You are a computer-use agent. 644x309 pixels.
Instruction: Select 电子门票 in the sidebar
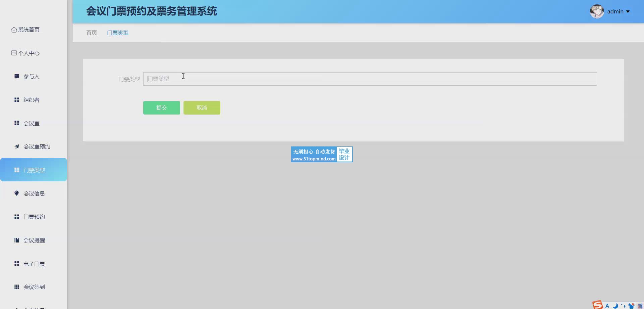coord(34,264)
